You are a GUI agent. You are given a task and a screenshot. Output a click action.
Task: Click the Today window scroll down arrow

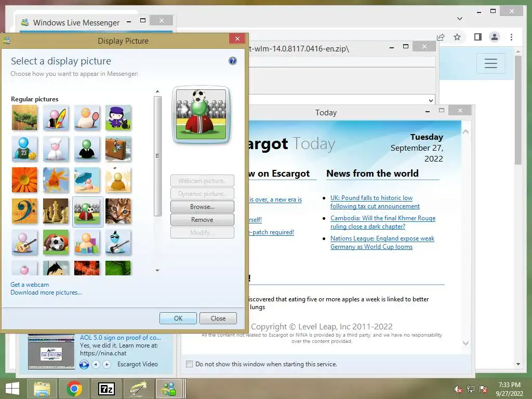point(466,343)
